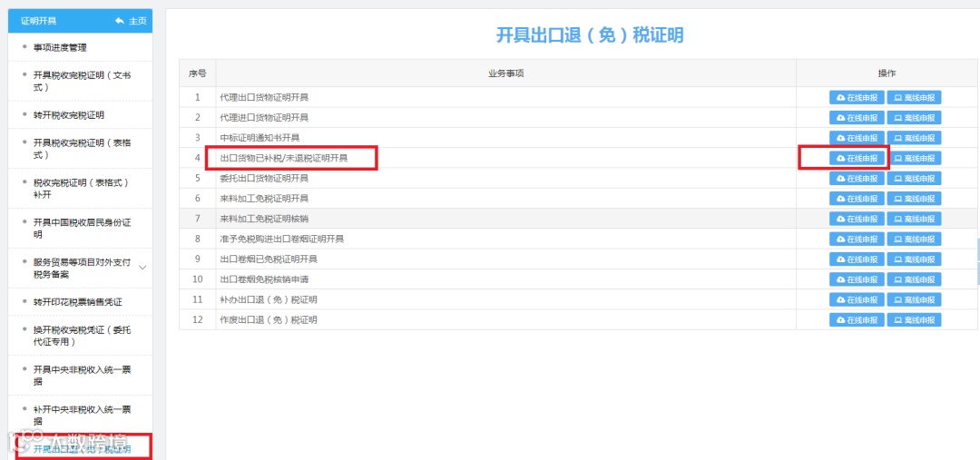Click 在线申报 for 准予免税购进出口卷烟证明开具
980x460 pixels.
coord(857,239)
